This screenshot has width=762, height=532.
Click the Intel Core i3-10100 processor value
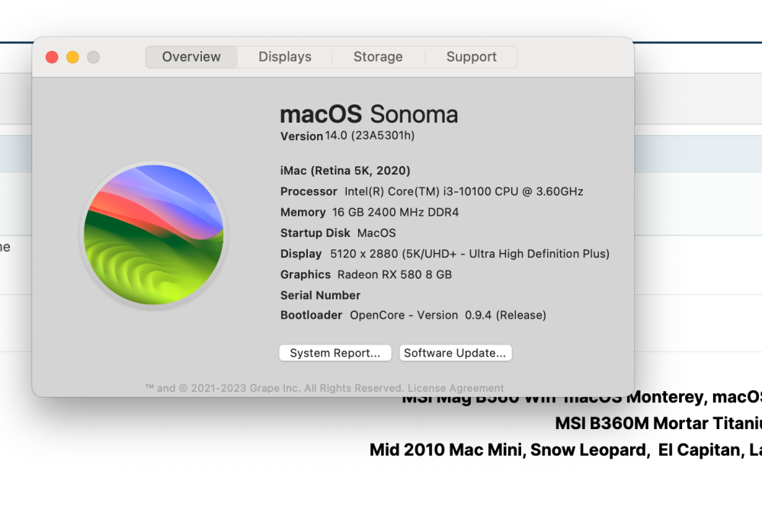point(463,191)
